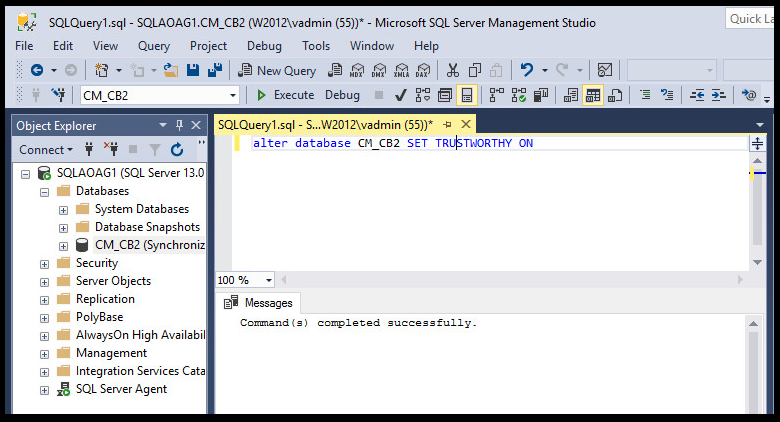The height and width of the screenshot is (422, 780).
Task: Click the Navigate Backward arrow icon
Action: click(37, 70)
